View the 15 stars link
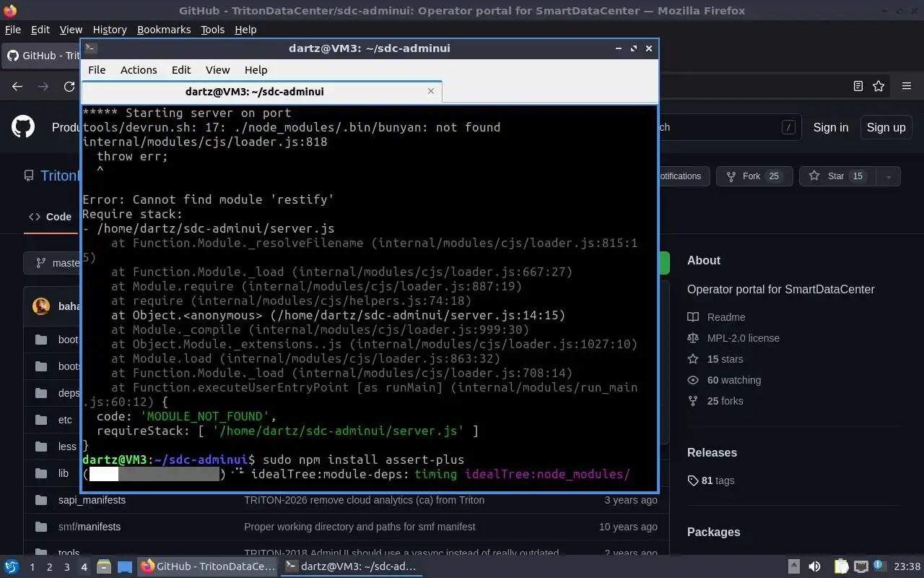Viewport: 924px width, 578px height. tap(725, 359)
